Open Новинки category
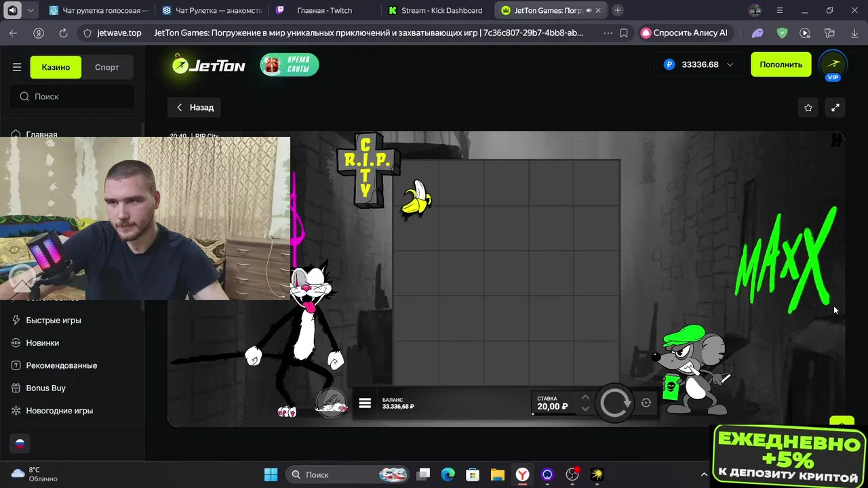This screenshot has height=488, width=868. [x=42, y=342]
